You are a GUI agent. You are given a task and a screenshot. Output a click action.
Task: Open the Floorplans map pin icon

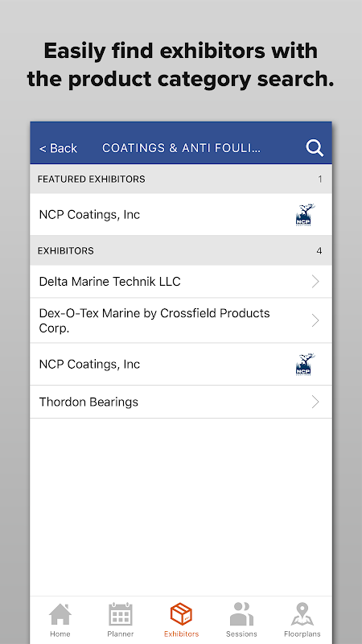point(302,614)
